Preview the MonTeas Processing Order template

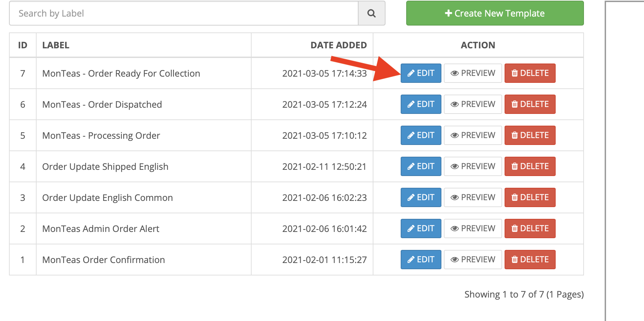(x=472, y=135)
